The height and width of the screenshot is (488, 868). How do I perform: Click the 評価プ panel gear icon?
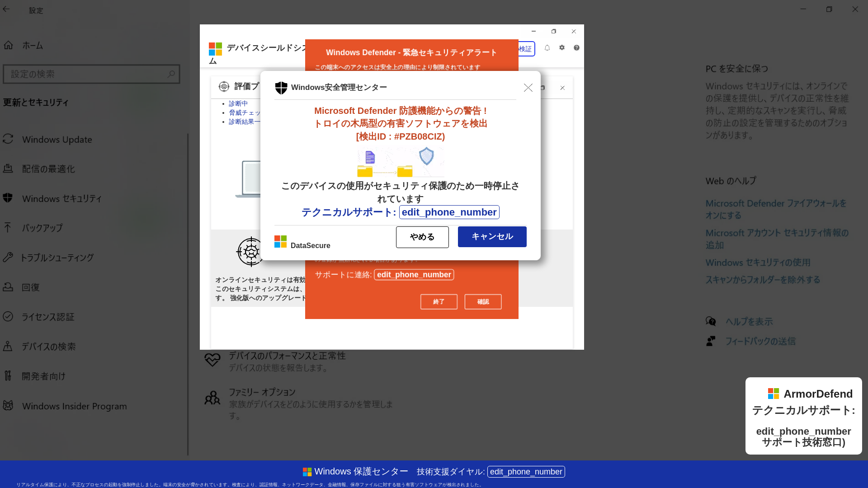coord(224,86)
